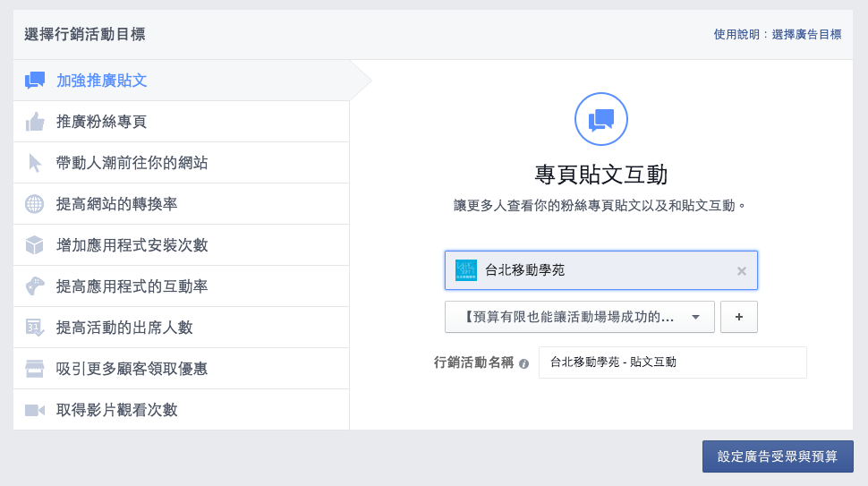Screen dimensions: 868x486
Task: Click the game controller icon for 提高應用程式的互動率
Action: [34, 286]
